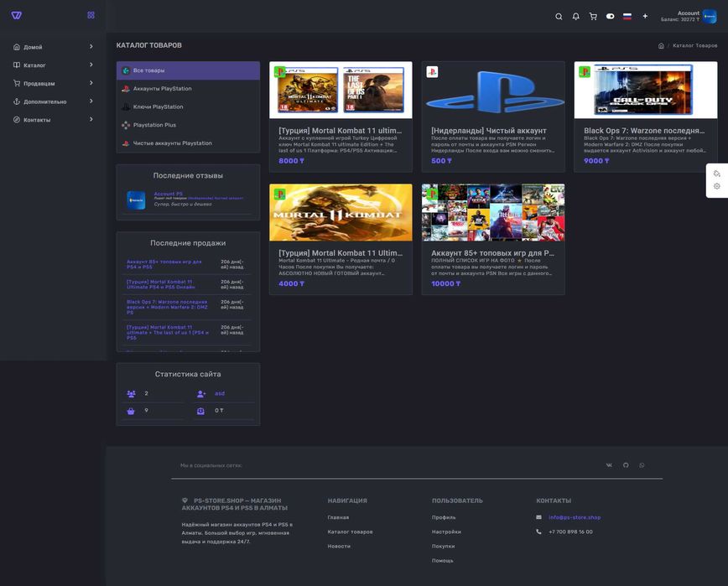Open Каталог in sidebar

point(34,65)
